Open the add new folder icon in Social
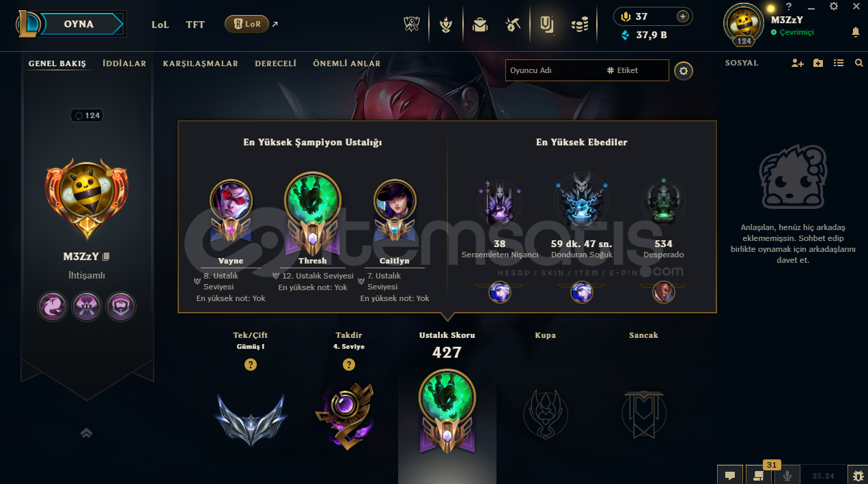 (x=818, y=63)
